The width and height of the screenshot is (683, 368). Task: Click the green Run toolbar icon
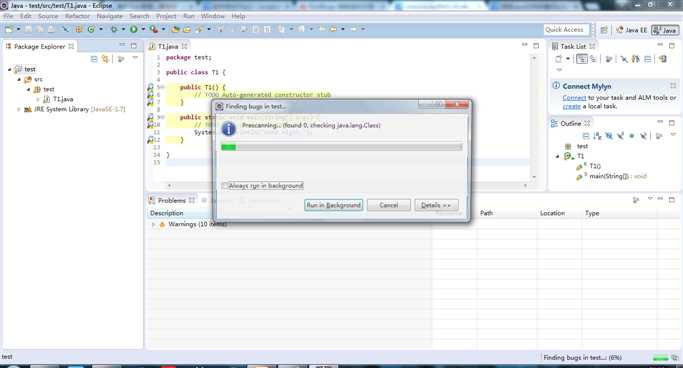click(133, 29)
